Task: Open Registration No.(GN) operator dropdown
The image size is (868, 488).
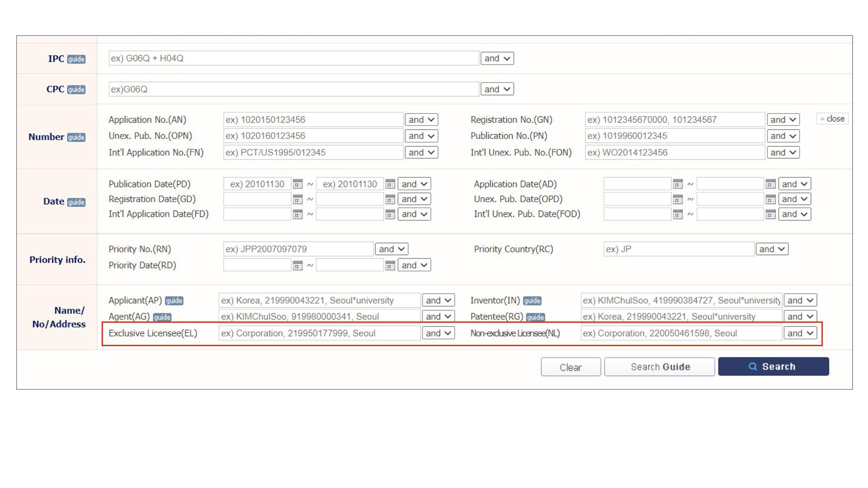Action: click(783, 120)
